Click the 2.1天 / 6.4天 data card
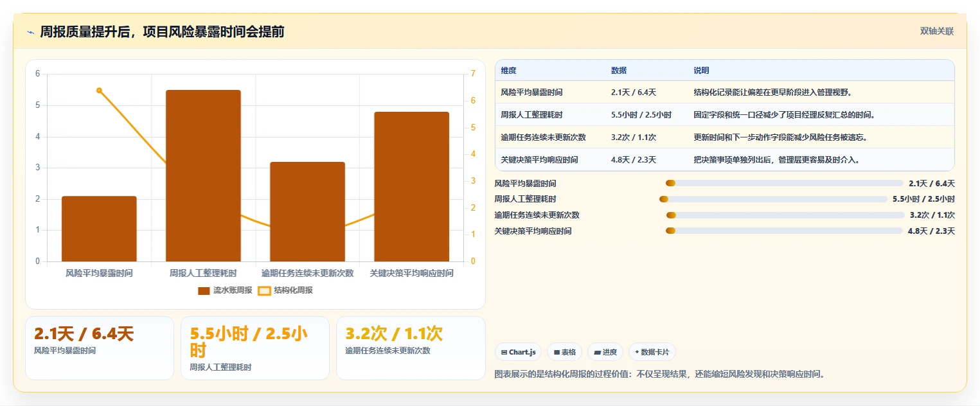 click(100, 348)
